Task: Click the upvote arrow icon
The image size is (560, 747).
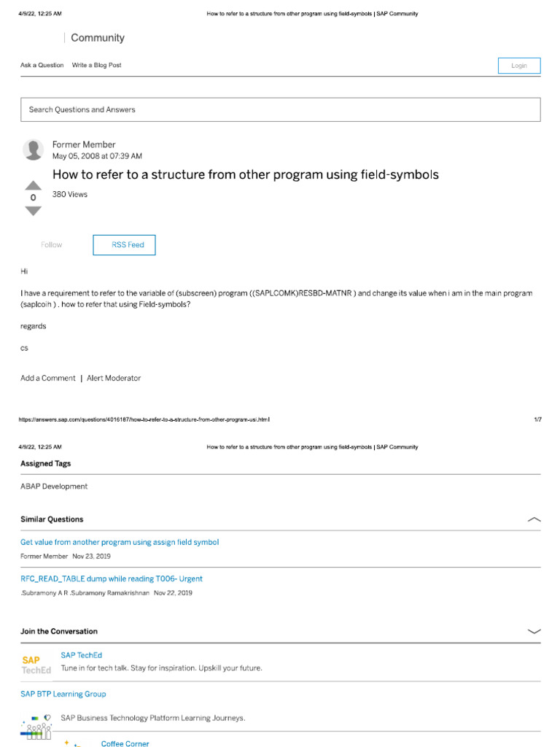Action: coord(34,185)
